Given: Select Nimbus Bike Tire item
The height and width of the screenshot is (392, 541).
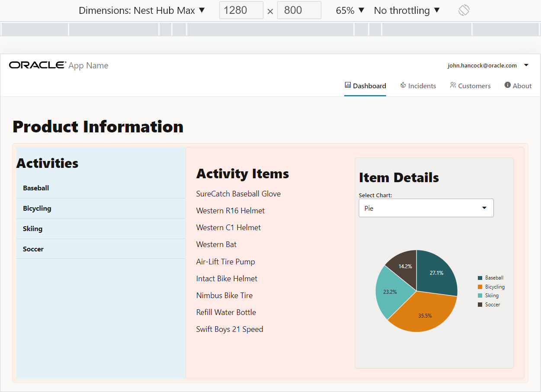Looking at the screenshot, I should [224, 296].
